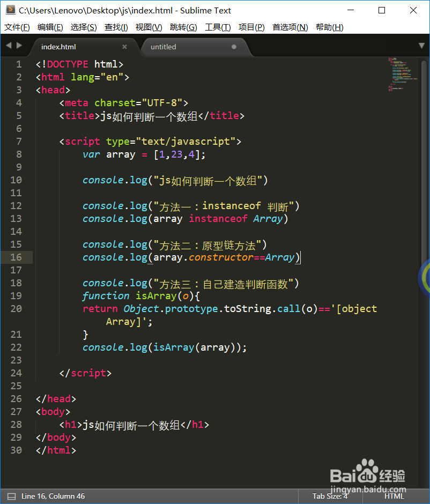Close the index.html tab
Screen dimensions: 430x504
click(x=125, y=47)
